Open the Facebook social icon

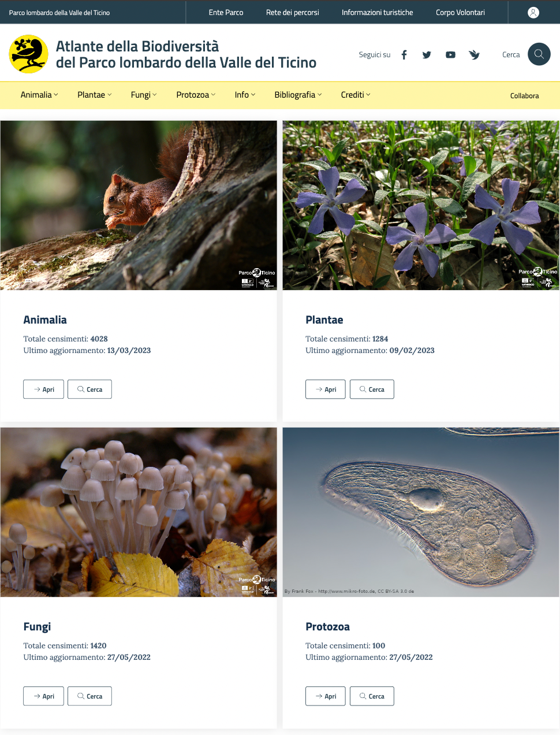point(404,55)
